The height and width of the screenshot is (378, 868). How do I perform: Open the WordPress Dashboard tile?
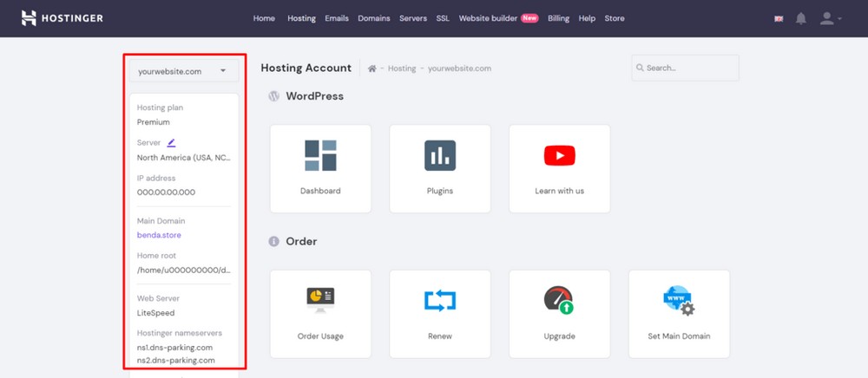click(x=320, y=168)
